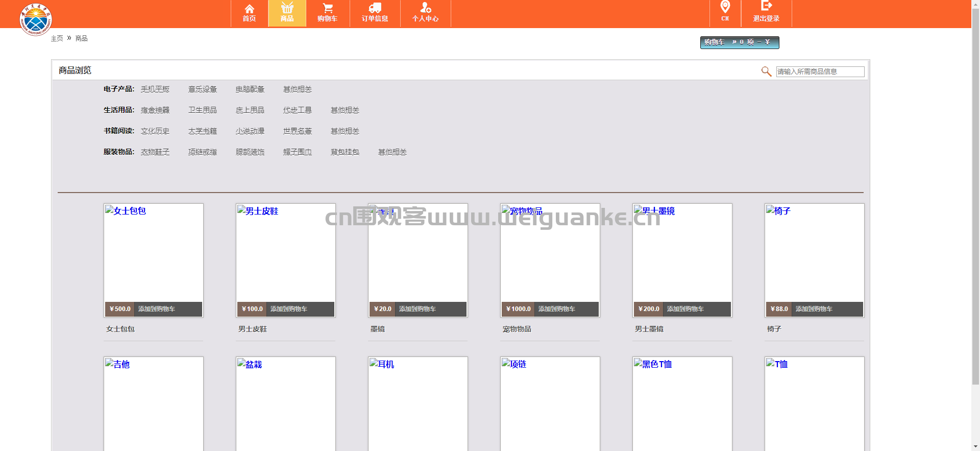Select 其他相关 in 书籍阅读 row
Screen dimensions: 980x451
coord(345,131)
